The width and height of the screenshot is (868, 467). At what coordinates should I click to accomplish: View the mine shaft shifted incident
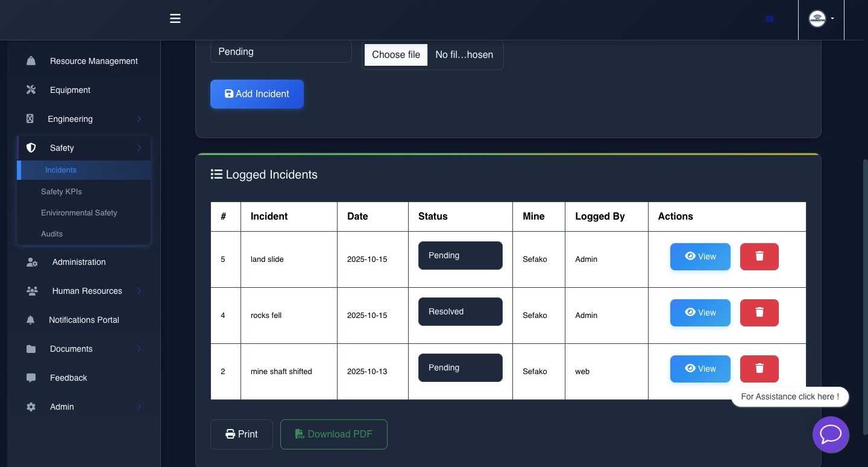coord(700,369)
